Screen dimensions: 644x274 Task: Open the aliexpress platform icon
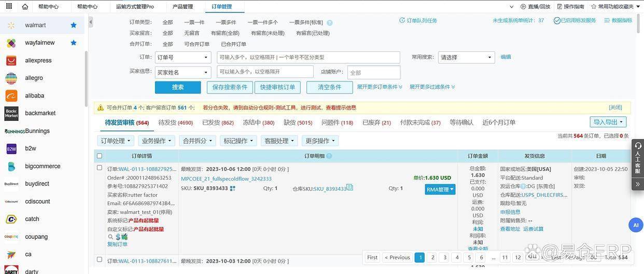point(11,60)
